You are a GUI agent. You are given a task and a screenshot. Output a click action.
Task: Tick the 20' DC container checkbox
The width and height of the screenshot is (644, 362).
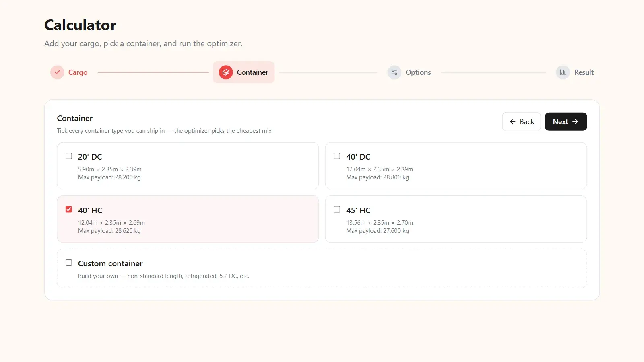69,156
